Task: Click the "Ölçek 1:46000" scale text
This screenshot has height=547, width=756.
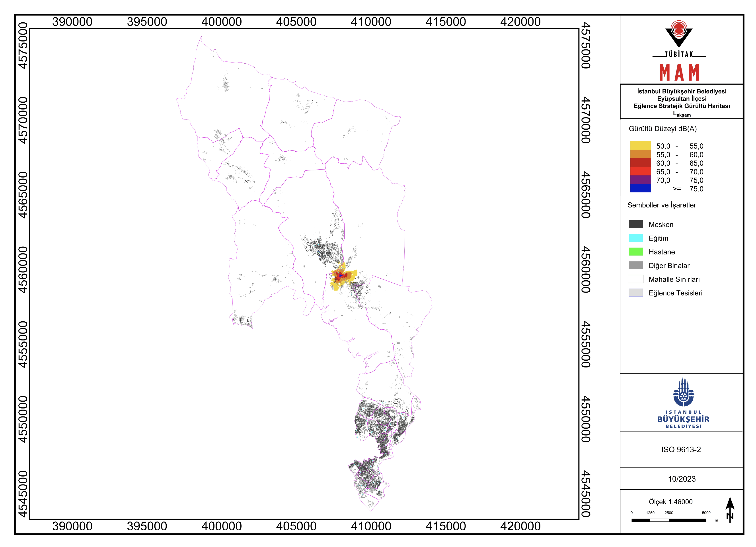Action: point(670,502)
